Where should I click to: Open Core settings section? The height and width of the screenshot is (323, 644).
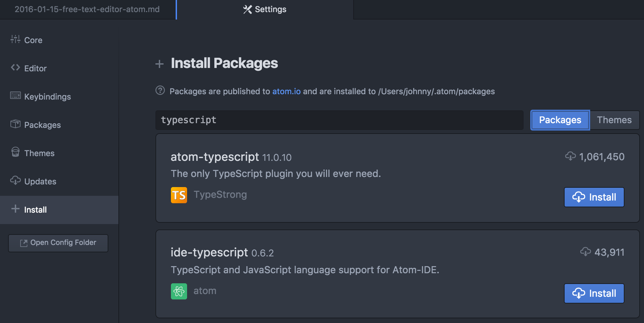59,40
